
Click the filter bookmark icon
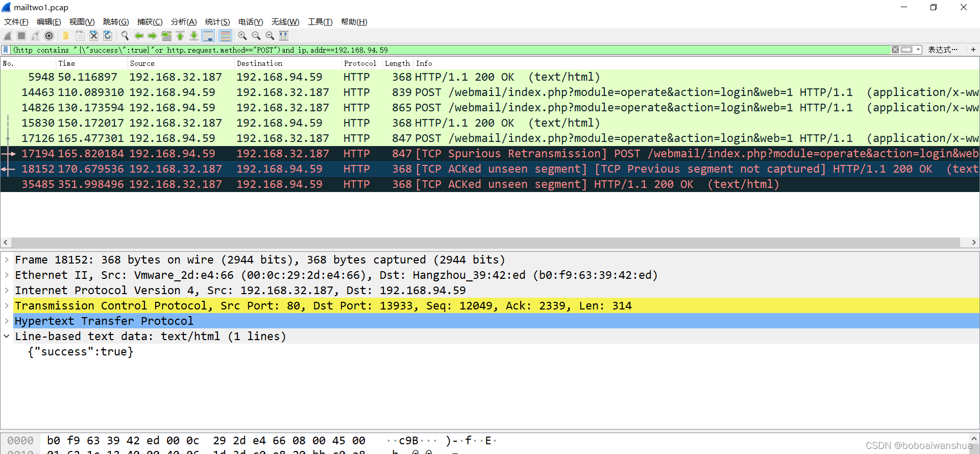point(6,50)
